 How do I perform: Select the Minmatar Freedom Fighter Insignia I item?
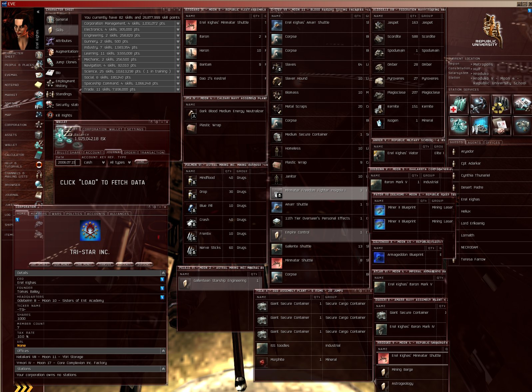coord(319,193)
